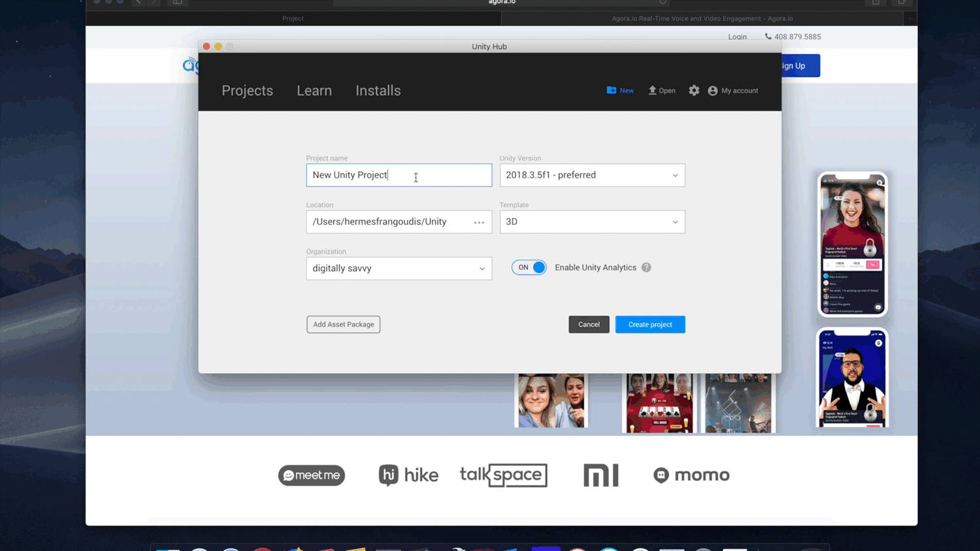Click the Unity Analytics help question icon
The height and width of the screenshot is (551, 980).
coord(646,267)
